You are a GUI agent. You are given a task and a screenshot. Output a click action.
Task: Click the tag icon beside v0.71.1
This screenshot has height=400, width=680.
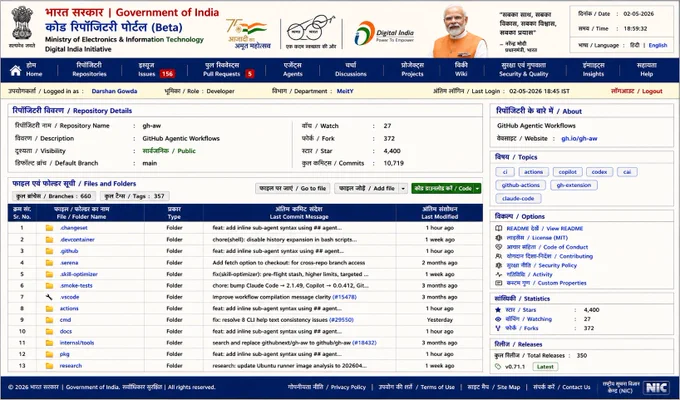pos(498,367)
